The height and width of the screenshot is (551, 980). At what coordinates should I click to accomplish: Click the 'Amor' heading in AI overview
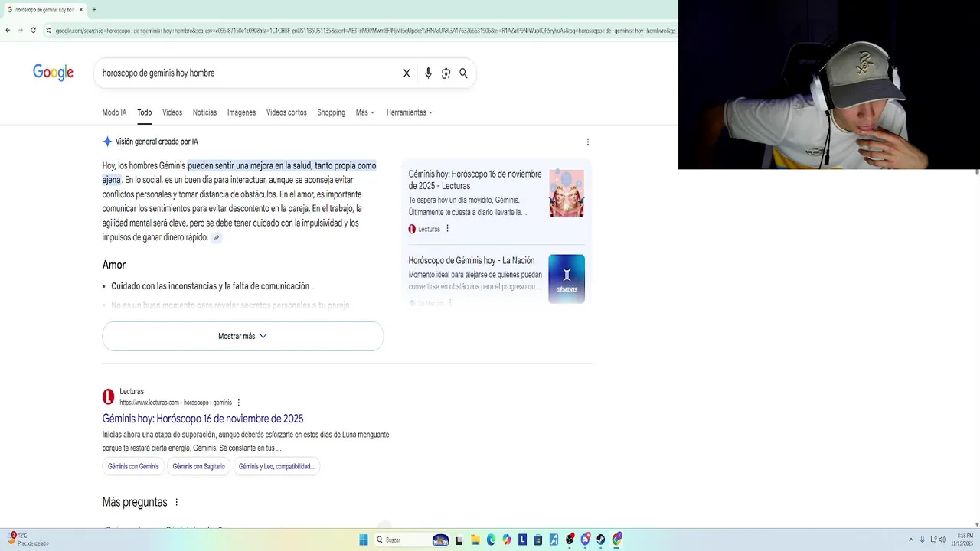[114, 265]
